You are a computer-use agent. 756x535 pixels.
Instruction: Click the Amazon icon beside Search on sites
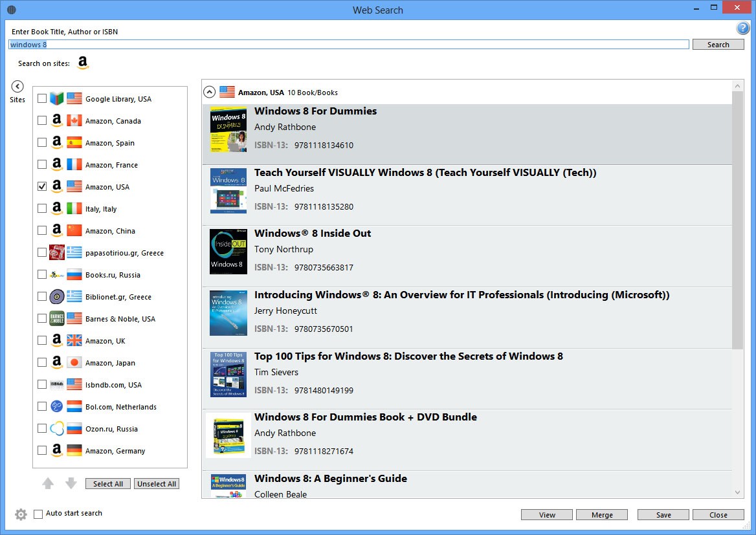click(82, 63)
